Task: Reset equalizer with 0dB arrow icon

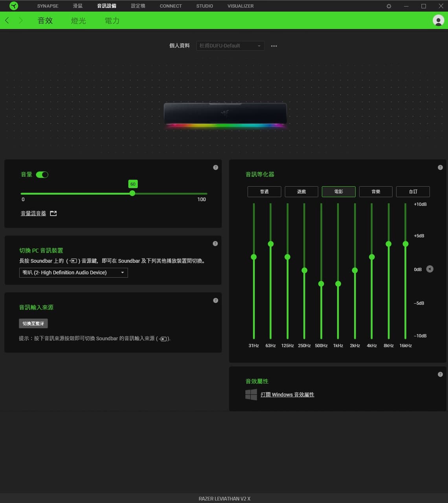Action: pyautogui.click(x=430, y=269)
